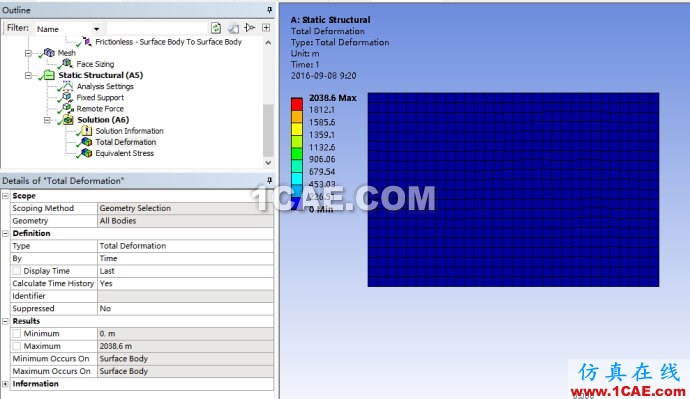This screenshot has height=399, width=690.
Task: Select the Equivalent Stress result icon
Action: tap(87, 153)
